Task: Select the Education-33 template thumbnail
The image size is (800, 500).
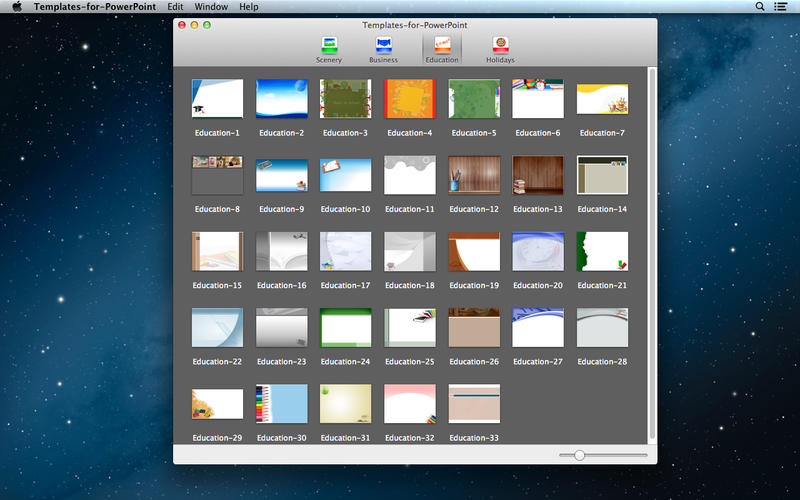Action: 474,404
